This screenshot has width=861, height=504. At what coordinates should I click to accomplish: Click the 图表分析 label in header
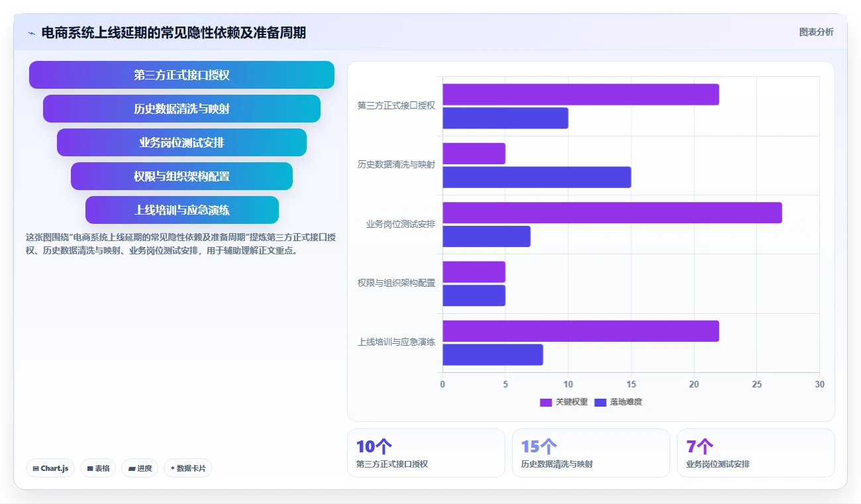[x=816, y=32]
